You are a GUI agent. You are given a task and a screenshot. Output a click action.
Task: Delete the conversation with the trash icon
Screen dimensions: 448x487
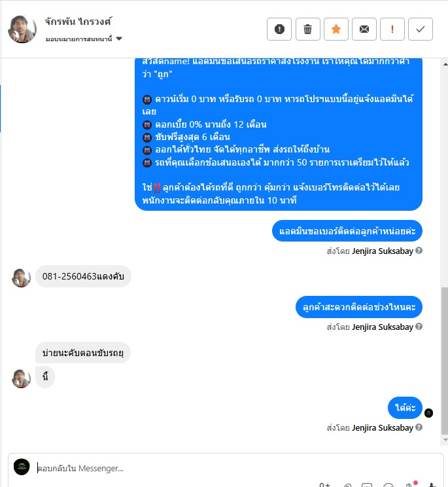308,29
